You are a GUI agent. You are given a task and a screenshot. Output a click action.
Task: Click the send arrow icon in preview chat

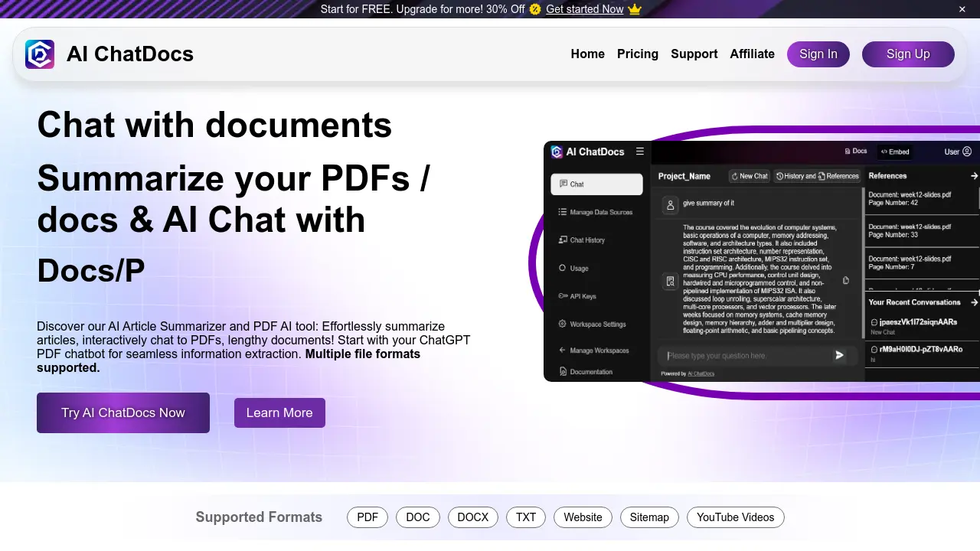[840, 355]
